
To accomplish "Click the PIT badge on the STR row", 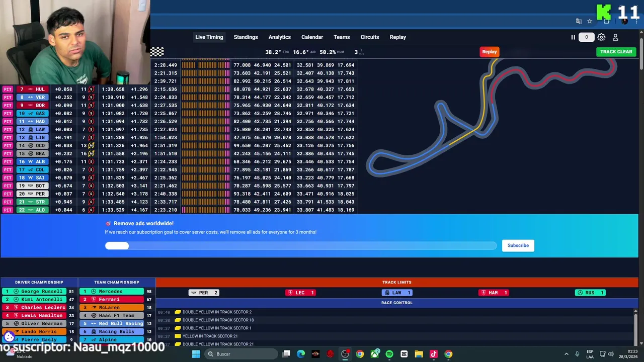I will (x=8, y=202).
